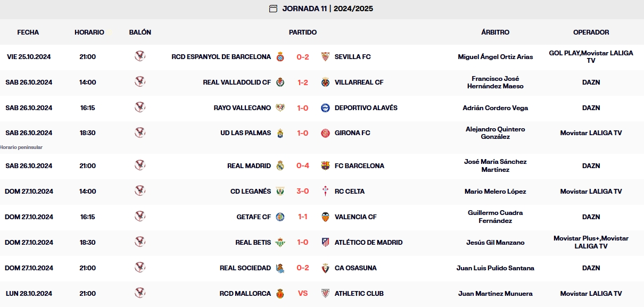Click the Horario peninsular note
This screenshot has height=307, width=644.
(21, 147)
